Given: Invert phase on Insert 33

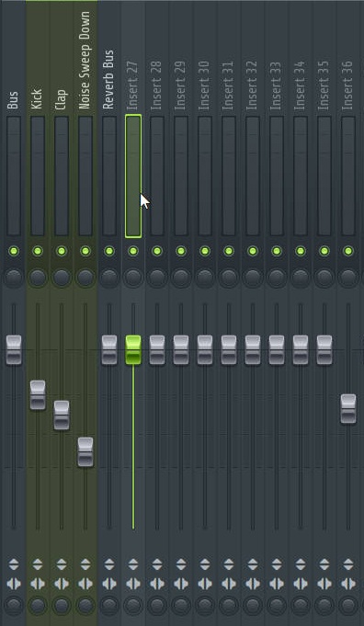Looking at the screenshot, I should (x=277, y=564).
